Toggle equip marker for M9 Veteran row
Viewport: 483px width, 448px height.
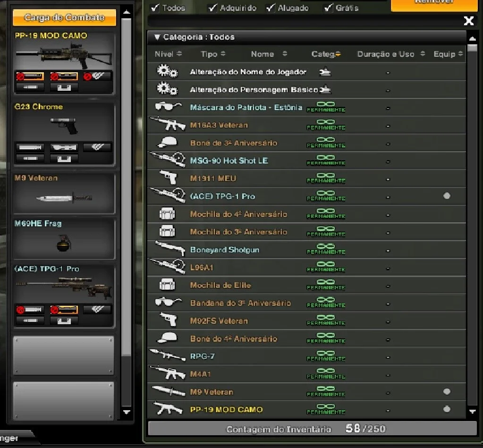point(447,392)
